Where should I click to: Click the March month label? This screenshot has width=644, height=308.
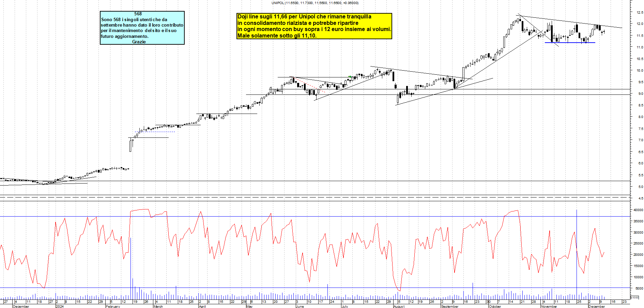158,306
